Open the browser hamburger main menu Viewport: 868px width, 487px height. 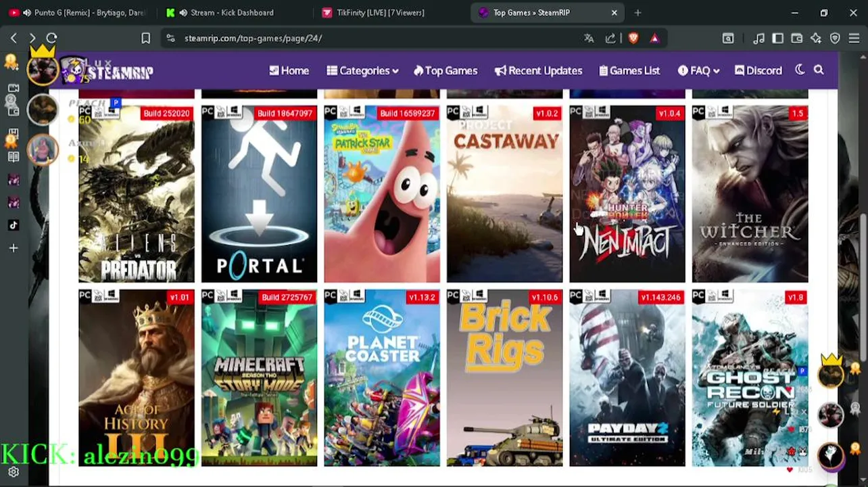854,39
